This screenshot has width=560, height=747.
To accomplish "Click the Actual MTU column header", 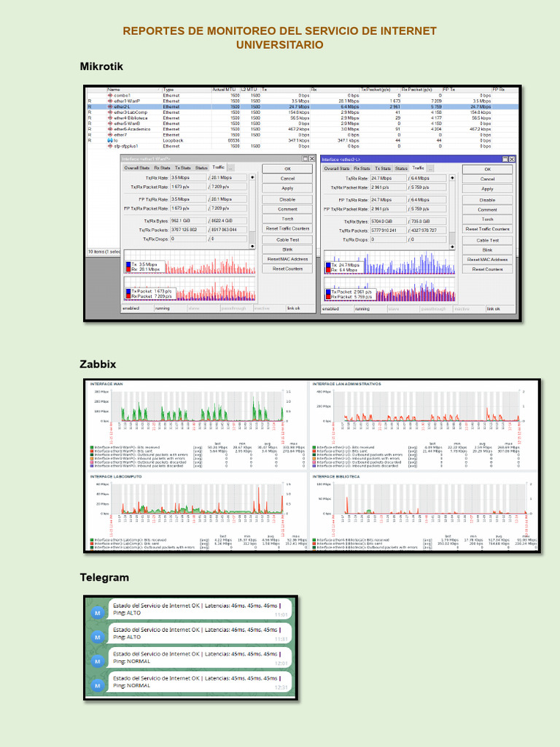I will (225, 90).
